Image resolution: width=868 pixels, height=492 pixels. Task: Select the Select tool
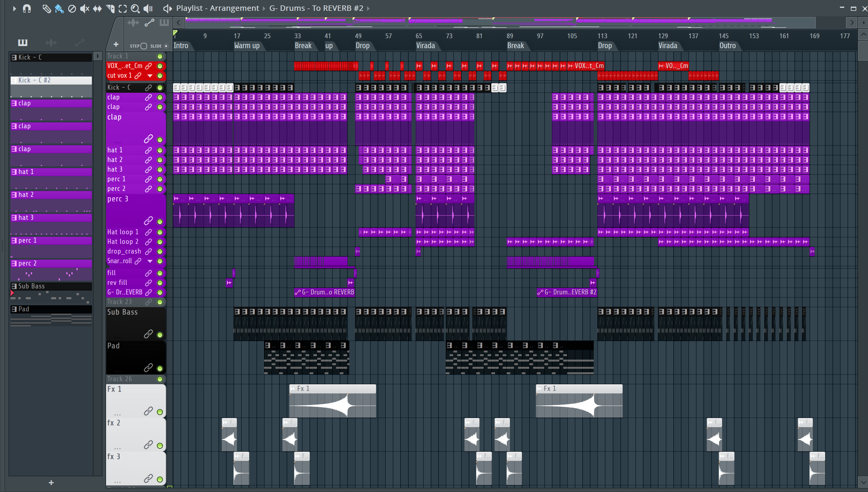click(x=123, y=8)
